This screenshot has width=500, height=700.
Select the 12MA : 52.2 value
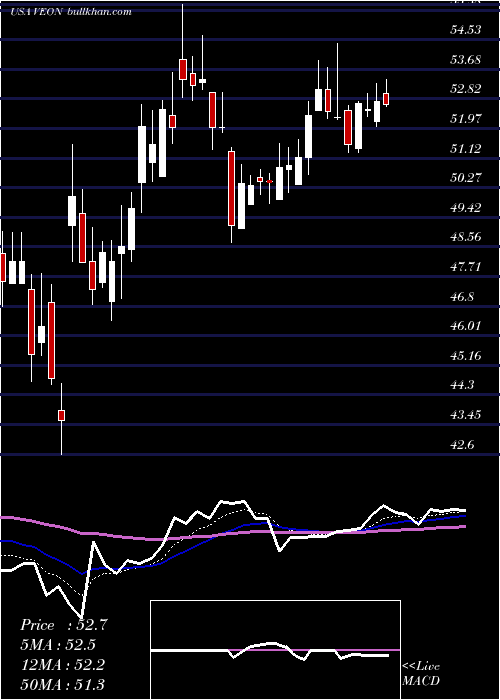[62, 664]
